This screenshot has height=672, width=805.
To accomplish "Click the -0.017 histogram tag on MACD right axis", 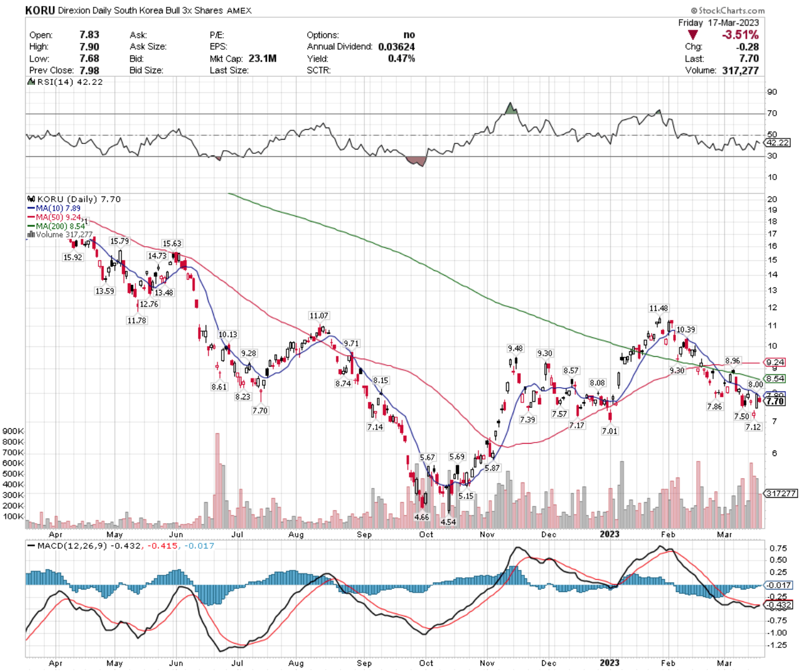I will click(779, 585).
